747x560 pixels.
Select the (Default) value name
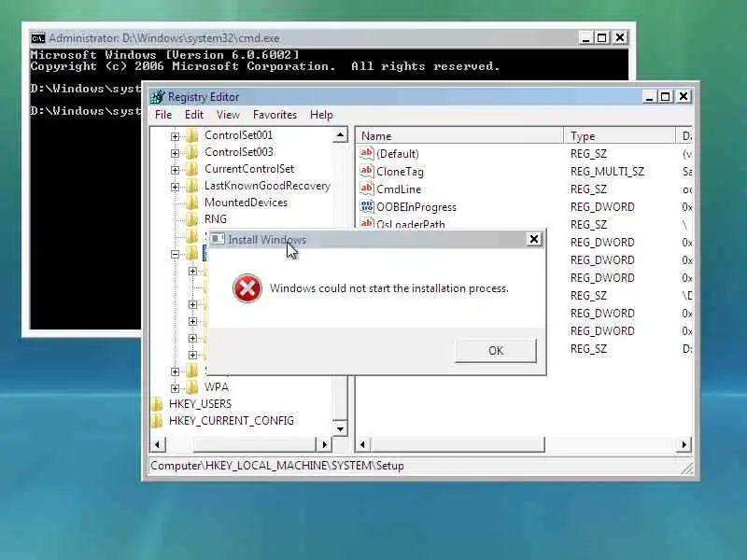pos(398,154)
